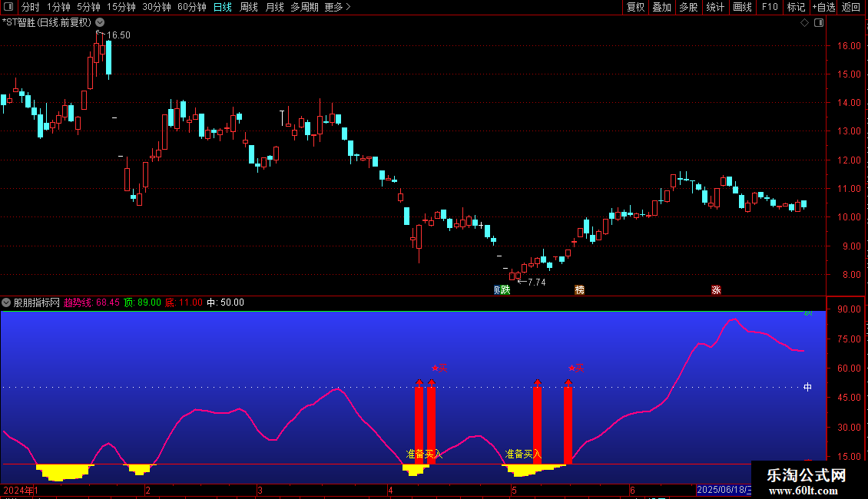Switch to 分时 intraday view
Image resolution: width=868 pixels, height=499 pixels.
coord(31,7)
